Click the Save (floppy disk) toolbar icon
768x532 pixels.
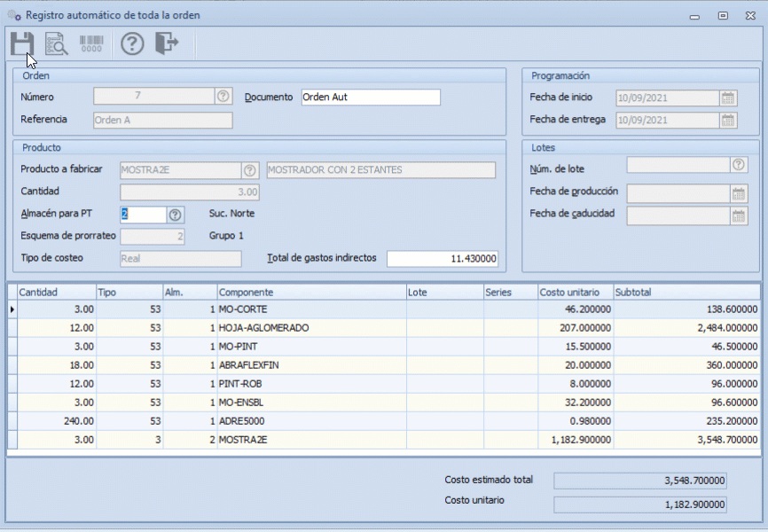pyautogui.click(x=22, y=43)
